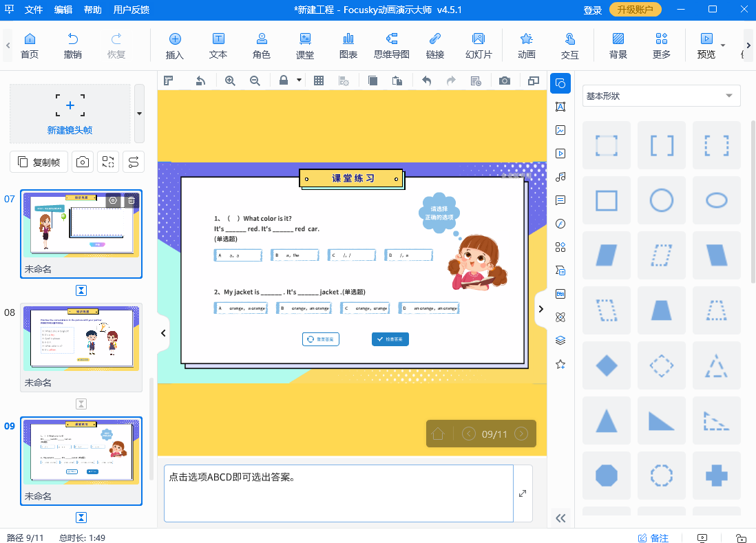Open the 编辑 menu
This screenshot has height=543, width=756.
tap(63, 10)
